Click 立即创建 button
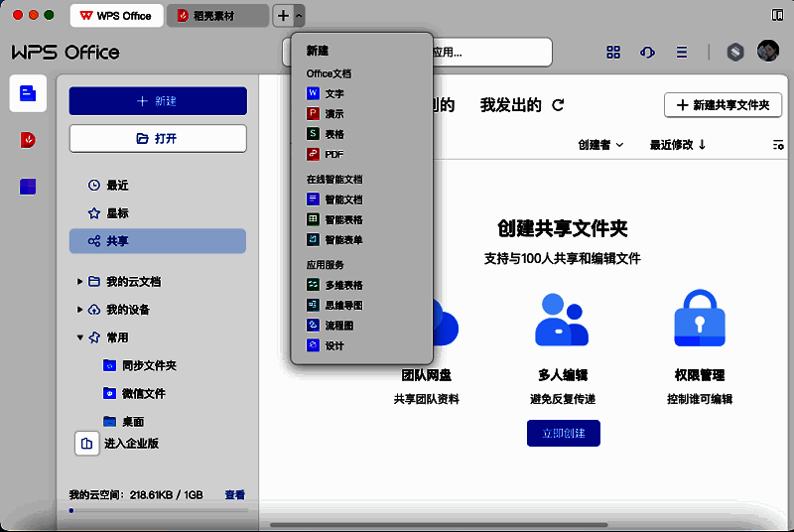Viewport: 794px width, 532px height. coord(563,434)
